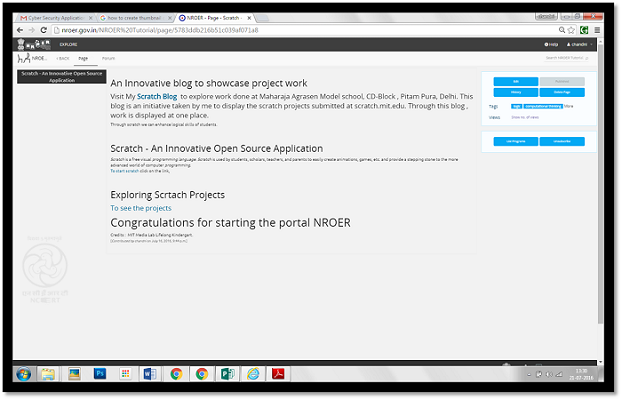The width and height of the screenshot is (622, 400).
Task: Click the Exploring Scrtach Projects heading
Action: 167,195
